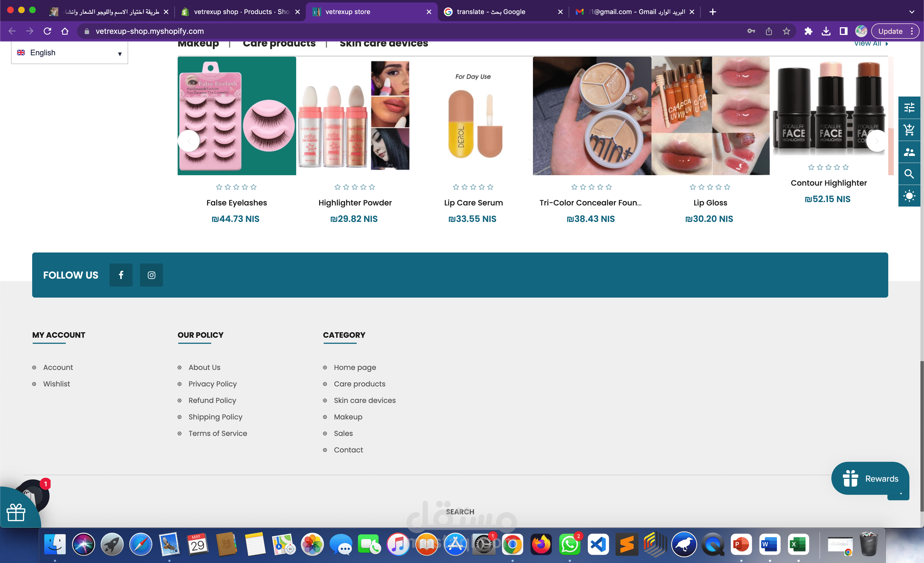The width and height of the screenshot is (924, 563).
Task: Open the Refund Policy link
Action: pos(212,400)
